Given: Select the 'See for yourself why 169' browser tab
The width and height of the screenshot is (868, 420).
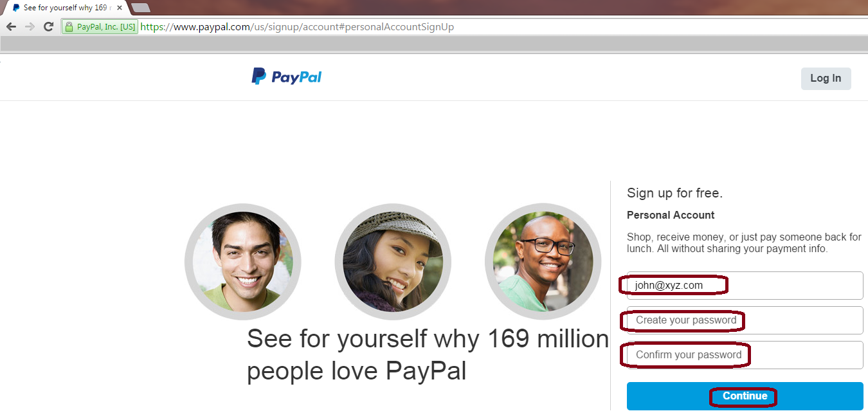Looking at the screenshot, I should coord(64,8).
